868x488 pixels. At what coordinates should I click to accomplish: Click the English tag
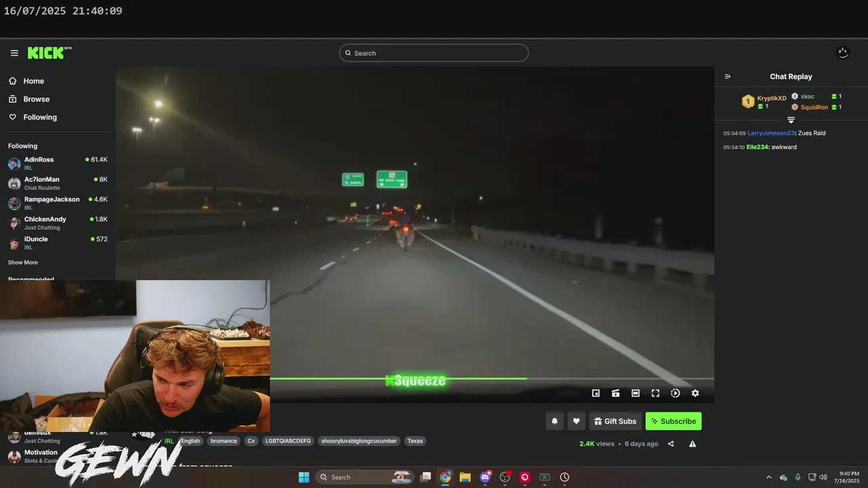tap(191, 441)
